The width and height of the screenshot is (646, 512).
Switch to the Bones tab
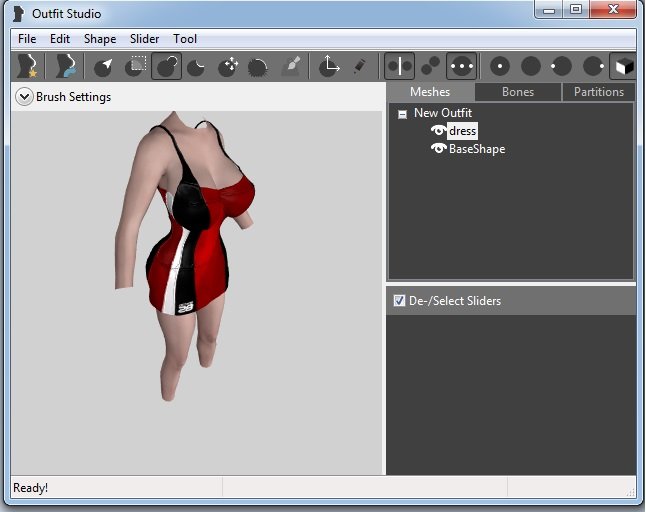pos(517,92)
